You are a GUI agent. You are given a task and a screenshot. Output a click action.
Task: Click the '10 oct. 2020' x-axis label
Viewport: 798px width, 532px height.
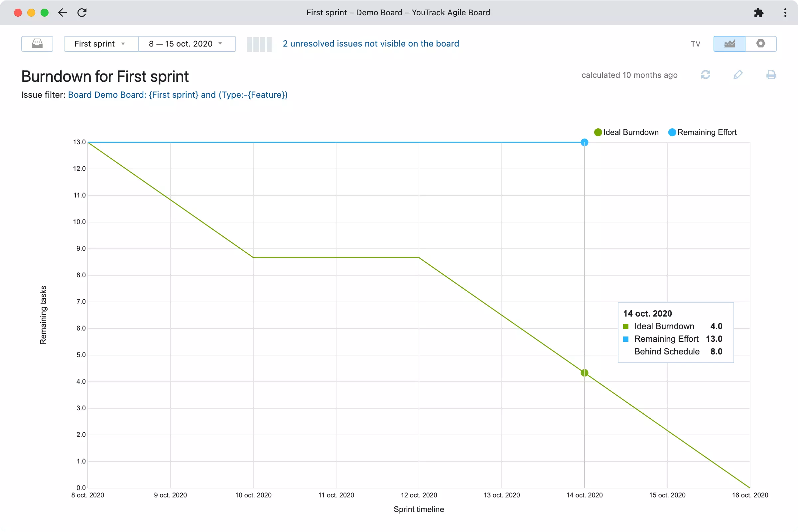click(253, 495)
